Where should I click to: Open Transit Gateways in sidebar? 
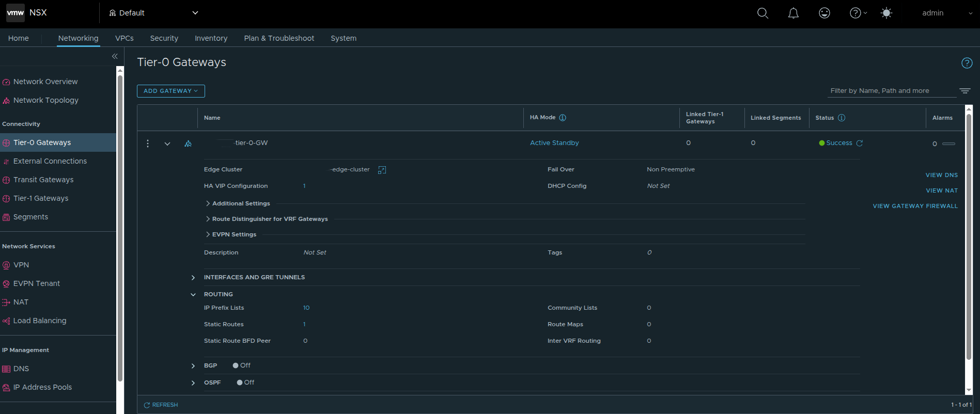[x=43, y=180]
